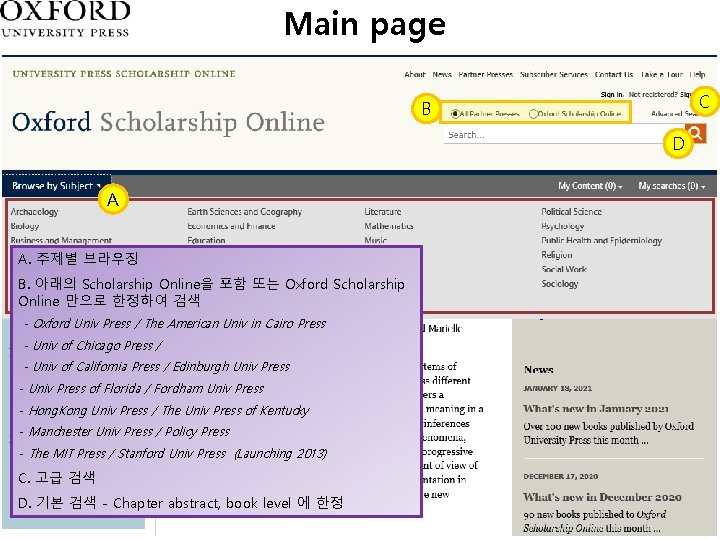Browse the Psychology subject
The height and width of the screenshot is (540, 720).
(x=562, y=226)
